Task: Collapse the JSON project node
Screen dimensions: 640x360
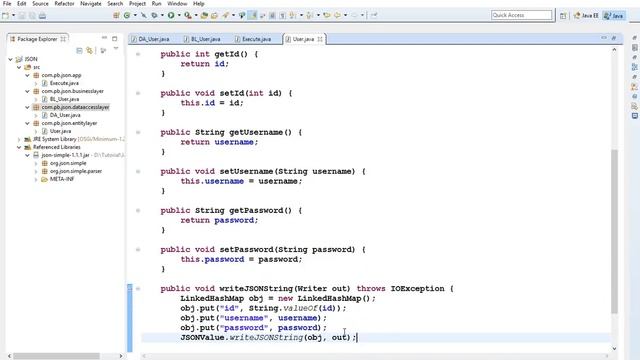Action: [x=11, y=59]
